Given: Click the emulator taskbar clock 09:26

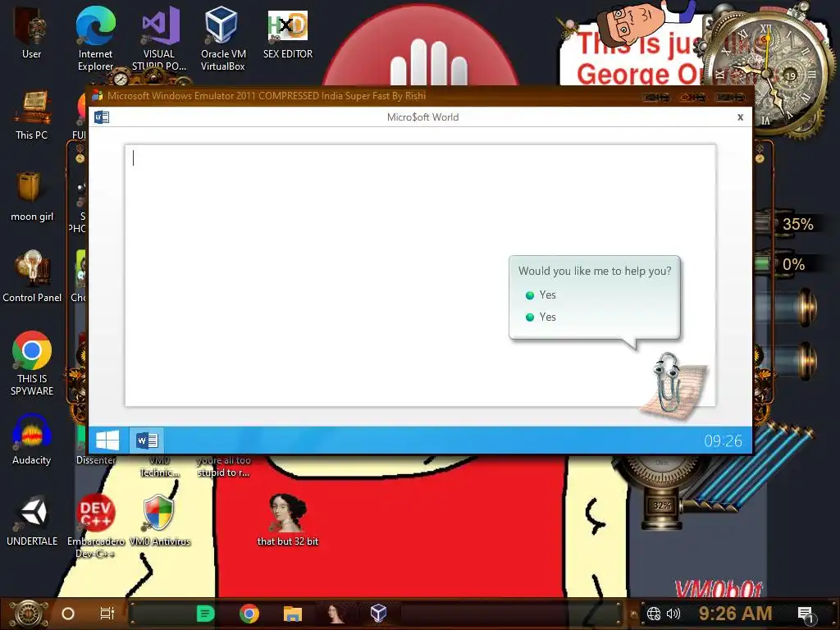Looking at the screenshot, I should 723,441.
